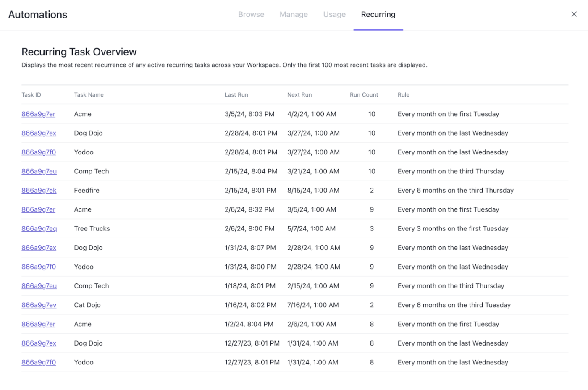
Task: Select last run cell 1/16/24, 8:02 PM
Action: [x=250, y=305]
